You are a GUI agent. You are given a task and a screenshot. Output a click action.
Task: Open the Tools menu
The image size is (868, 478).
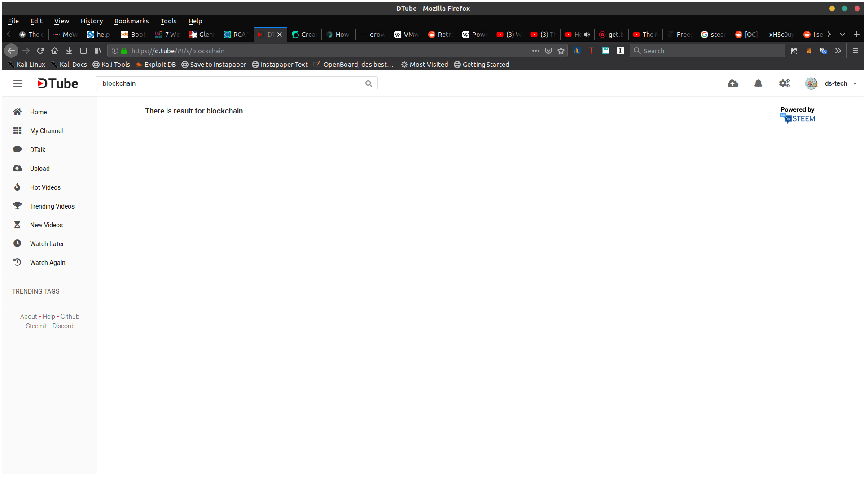coord(168,21)
